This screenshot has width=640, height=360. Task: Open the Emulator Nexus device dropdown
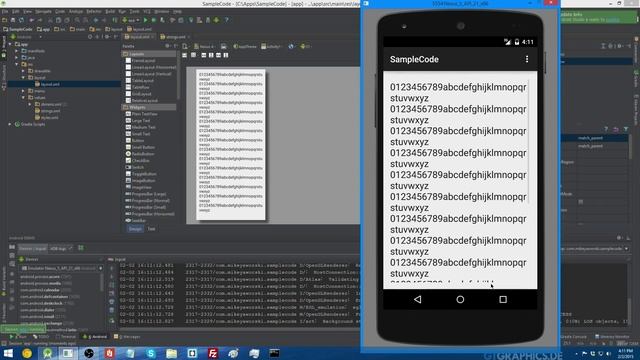(x=61, y=268)
